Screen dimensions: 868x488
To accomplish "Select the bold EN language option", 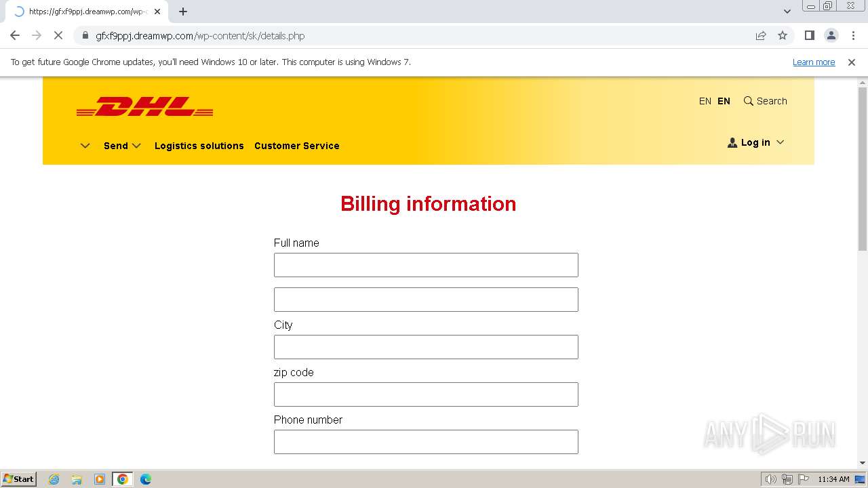I will pyautogui.click(x=724, y=101).
